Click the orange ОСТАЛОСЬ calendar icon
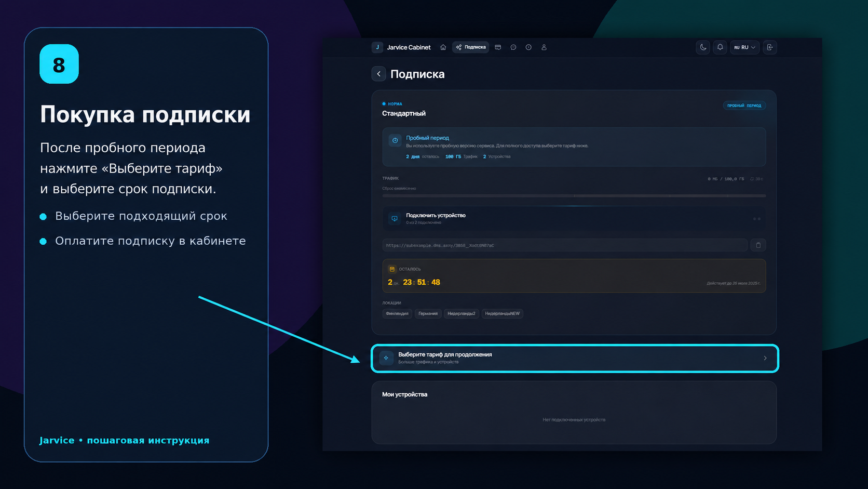Screen dimensions: 868x489 (392, 269)
